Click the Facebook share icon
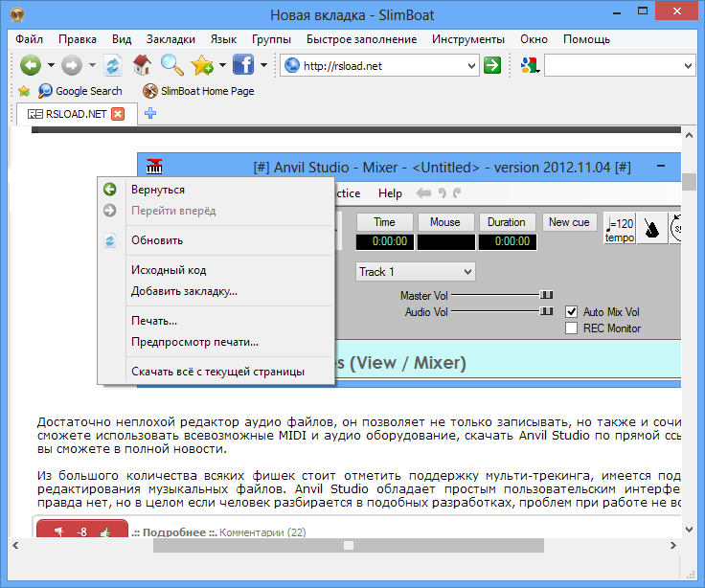Viewport: 705px width, 588px height. (242, 65)
